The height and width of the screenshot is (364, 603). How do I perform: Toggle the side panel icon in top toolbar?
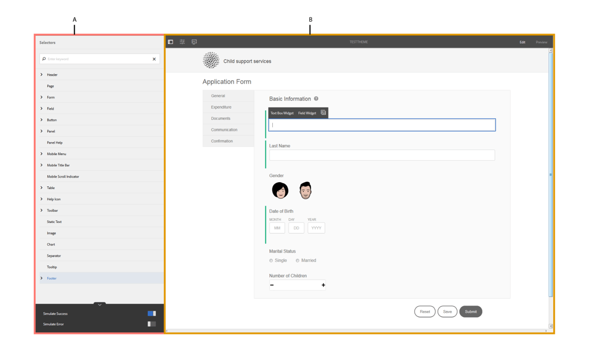click(x=171, y=42)
